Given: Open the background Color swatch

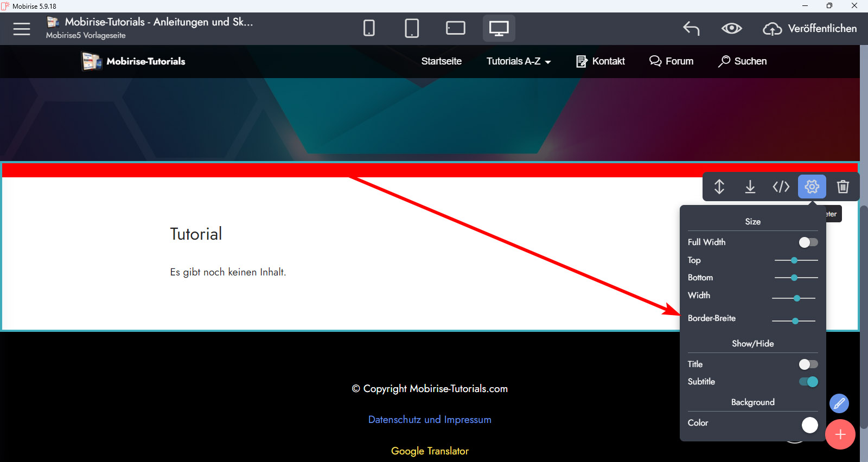Looking at the screenshot, I should (x=809, y=425).
